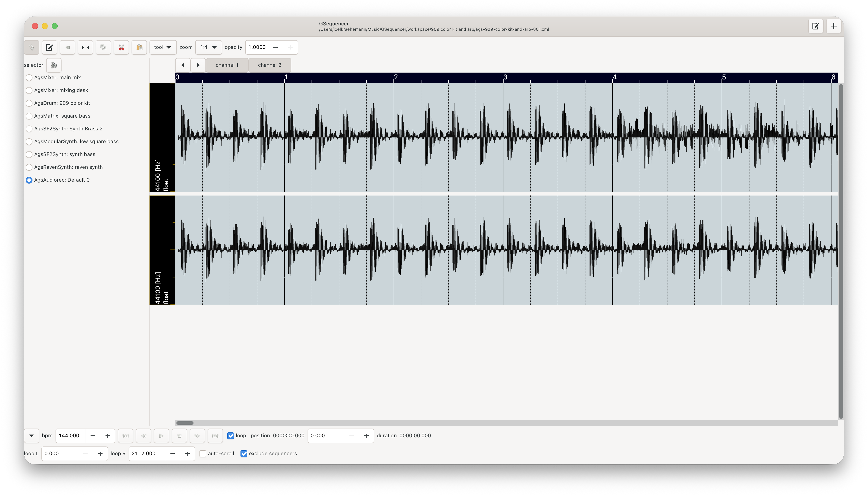Click the bpm 144.000 field

(70, 436)
